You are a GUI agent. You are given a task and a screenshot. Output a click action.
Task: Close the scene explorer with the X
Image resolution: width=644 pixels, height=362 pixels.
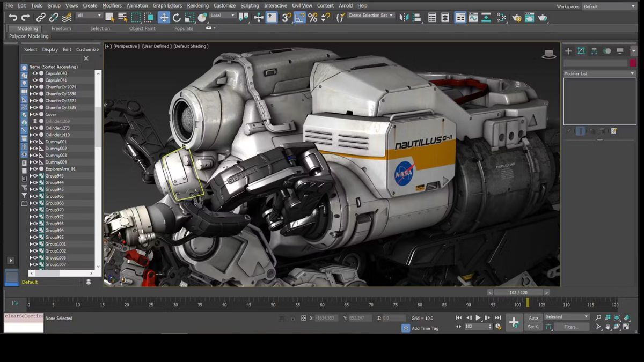(86, 58)
